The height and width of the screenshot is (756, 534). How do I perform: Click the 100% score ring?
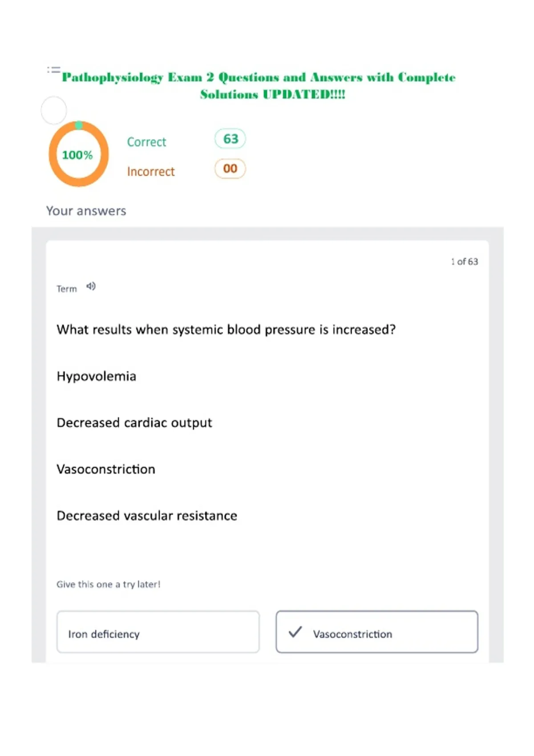coord(78,154)
